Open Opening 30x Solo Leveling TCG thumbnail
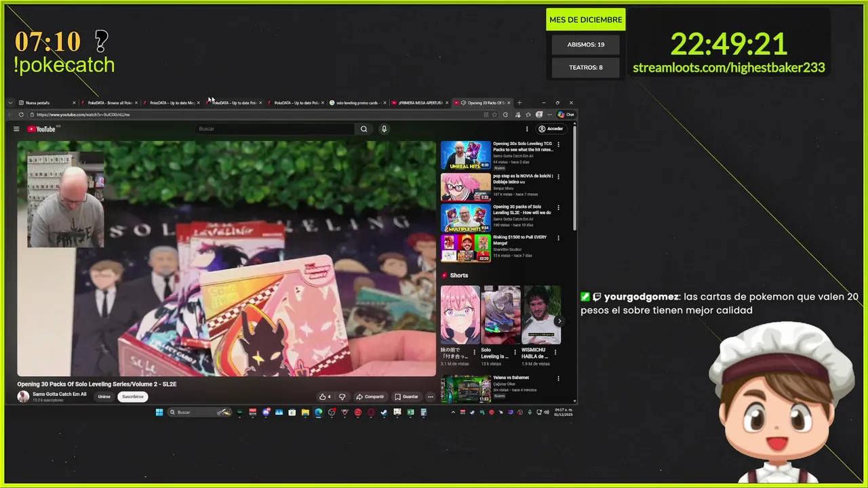 click(x=465, y=155)
